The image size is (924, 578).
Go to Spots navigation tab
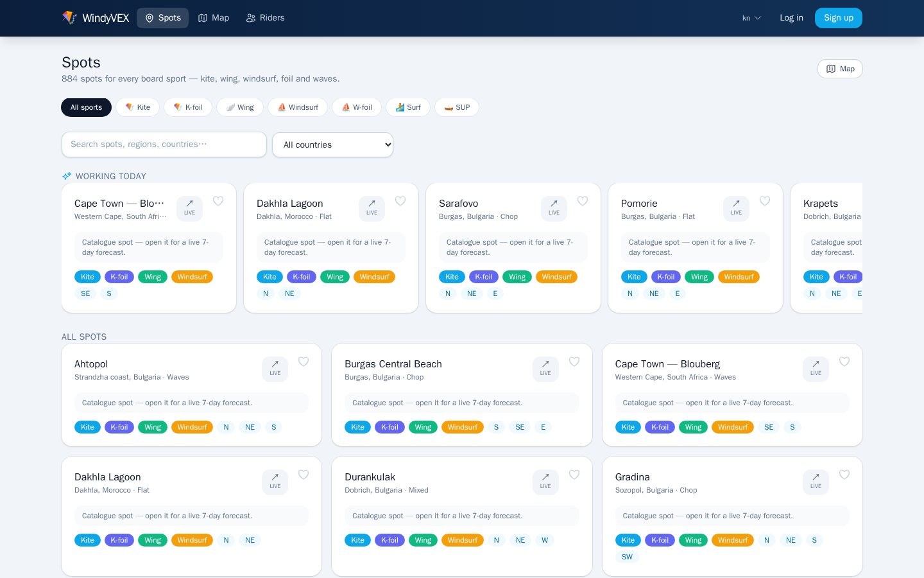point(162,18)
